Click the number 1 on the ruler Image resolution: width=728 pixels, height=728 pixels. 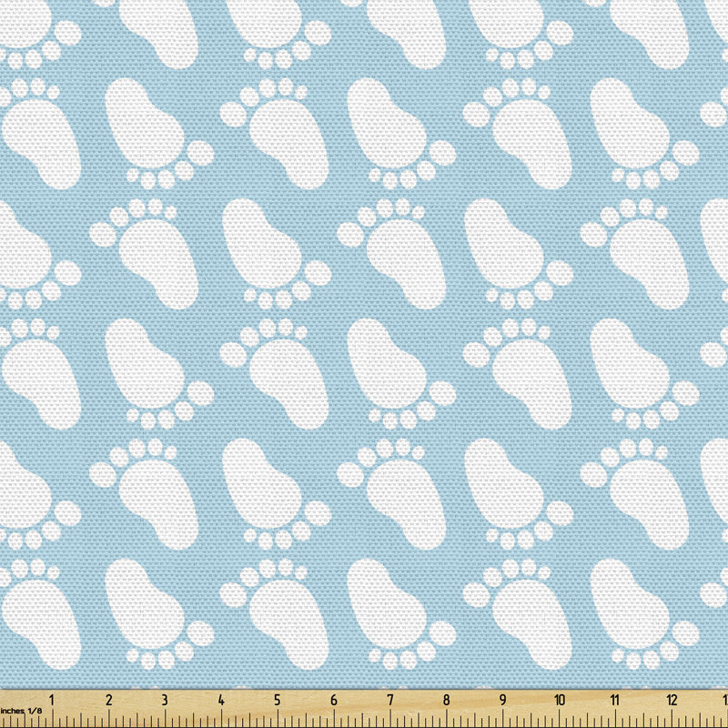[x=52, y=700]
